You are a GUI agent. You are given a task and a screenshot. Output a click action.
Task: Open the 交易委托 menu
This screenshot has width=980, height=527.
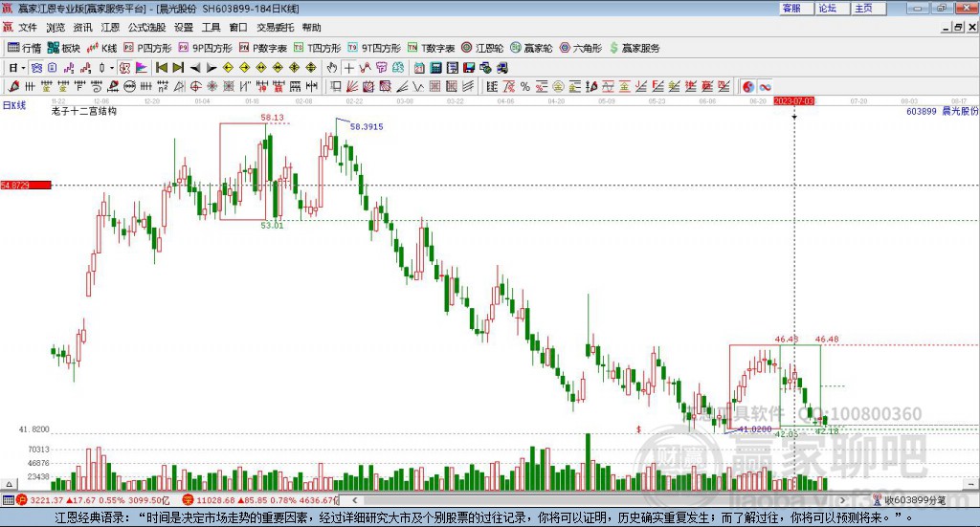click(x=275, y=28)
